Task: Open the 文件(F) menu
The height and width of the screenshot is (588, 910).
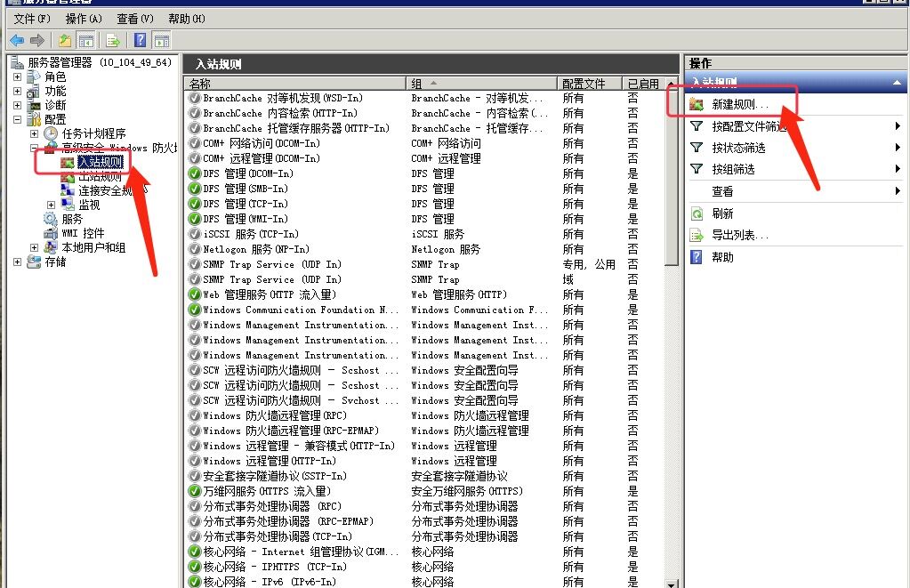Action: [x=32, y=19]
